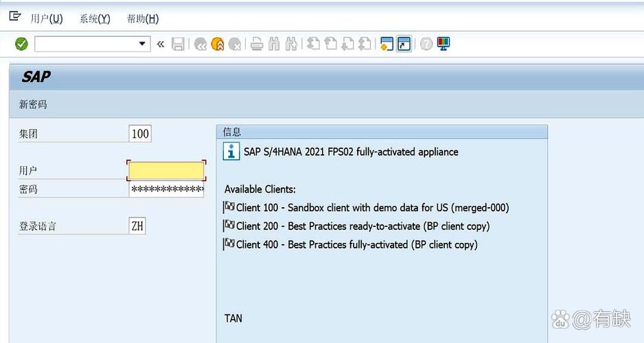Click the 新密码 button
This screenshot has height=343, width=644.
[x=33, y=104]
